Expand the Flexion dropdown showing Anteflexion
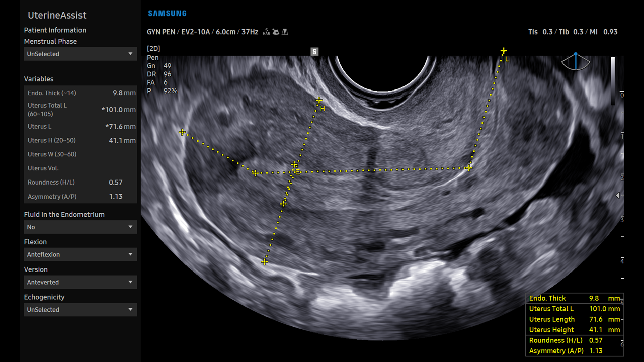 point(80,254)
